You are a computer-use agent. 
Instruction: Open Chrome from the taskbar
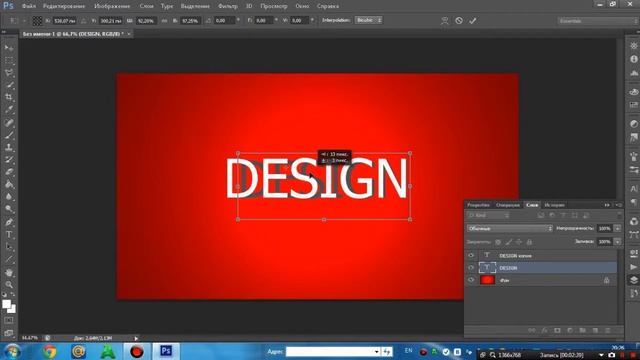50,351
